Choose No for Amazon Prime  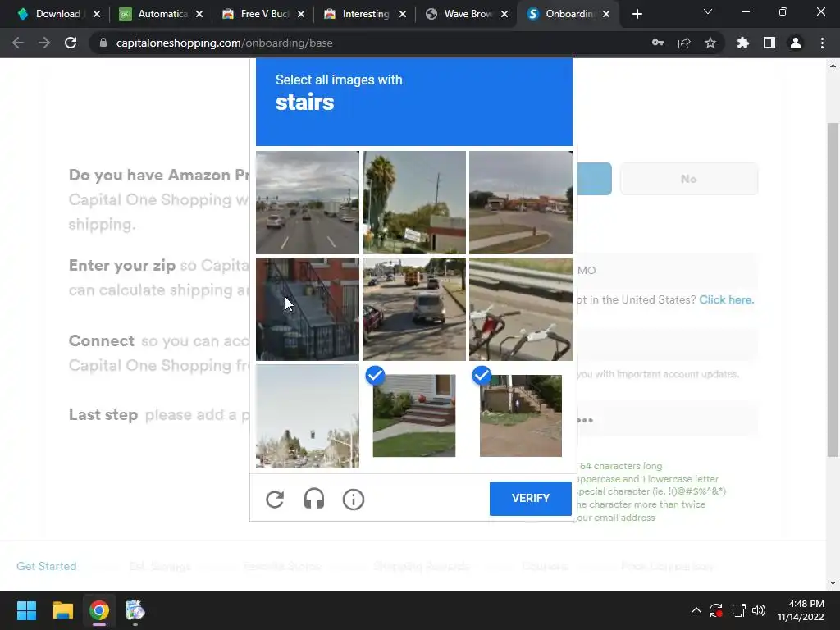point(689,179)
